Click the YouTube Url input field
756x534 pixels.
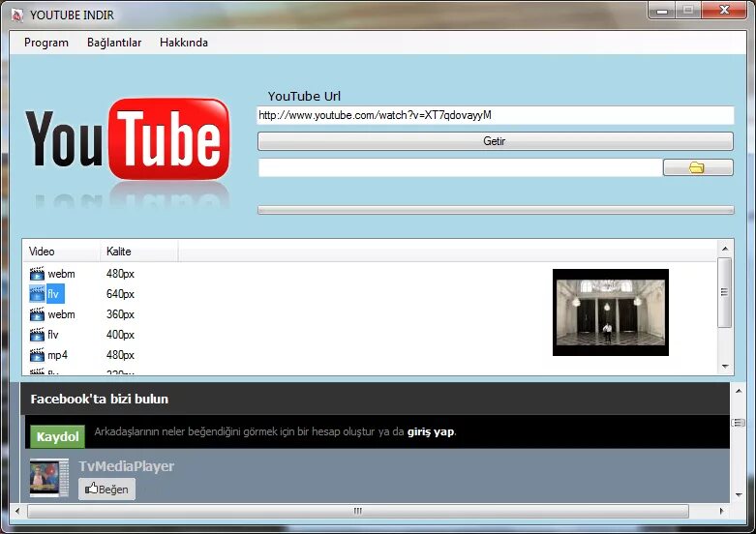(x=496, y=115)
